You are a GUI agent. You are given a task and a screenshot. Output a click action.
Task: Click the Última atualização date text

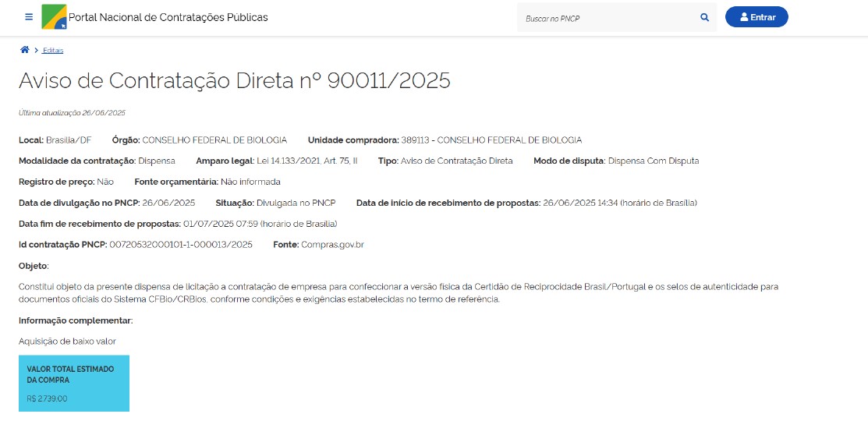(x=72, y=112)
